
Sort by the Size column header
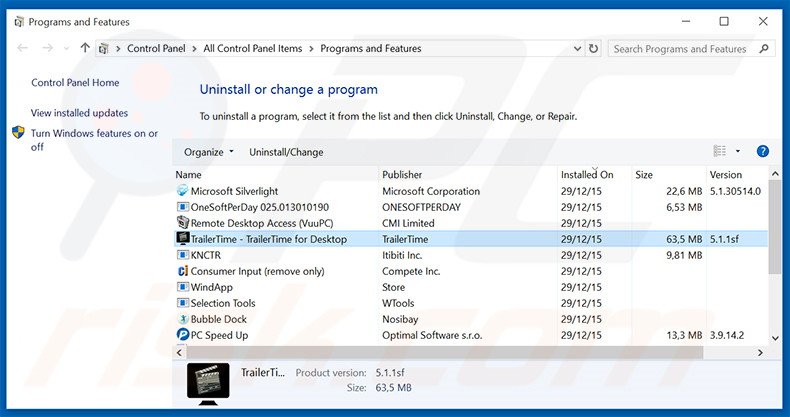click(x=668, y=174)
